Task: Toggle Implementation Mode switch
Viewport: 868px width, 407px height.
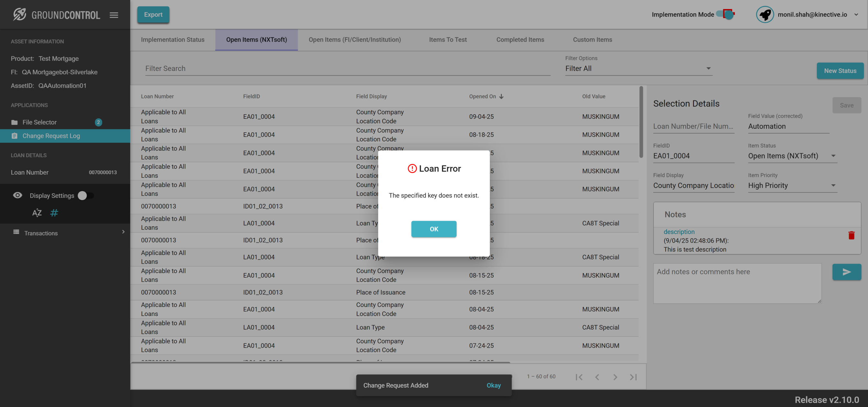Action: point(726,14)
